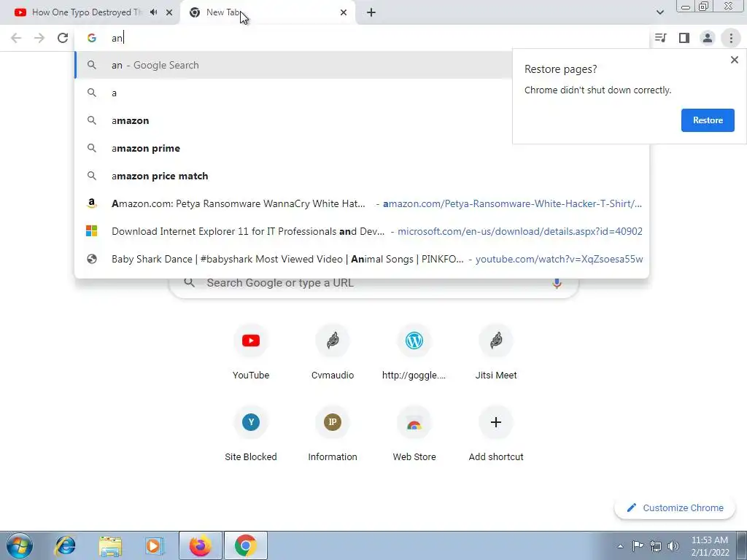Open the profile avatar icon
747x560 pixels.
(708, 38)
